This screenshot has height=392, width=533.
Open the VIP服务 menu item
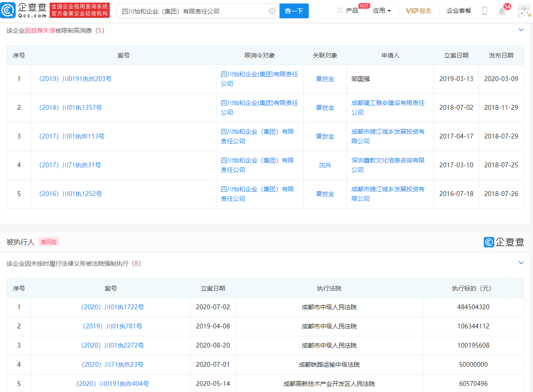pos(418,11)
